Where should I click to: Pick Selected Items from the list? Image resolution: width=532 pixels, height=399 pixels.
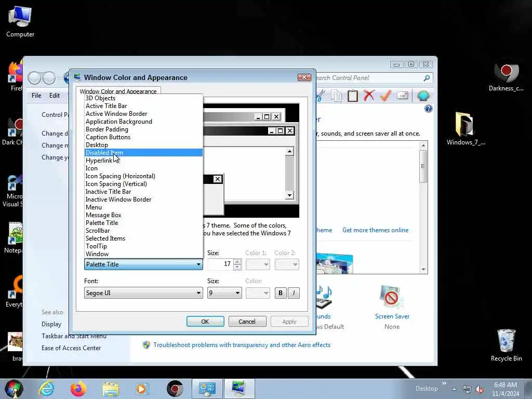click(143, 238)
